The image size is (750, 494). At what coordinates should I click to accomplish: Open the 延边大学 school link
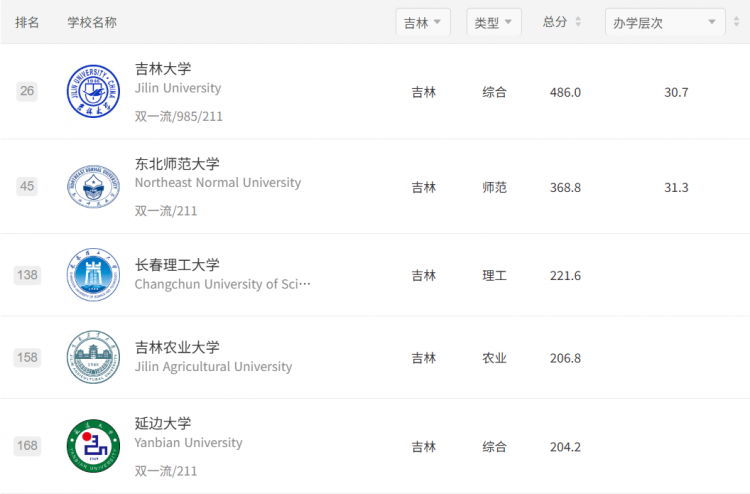click(x=163, y=423)
